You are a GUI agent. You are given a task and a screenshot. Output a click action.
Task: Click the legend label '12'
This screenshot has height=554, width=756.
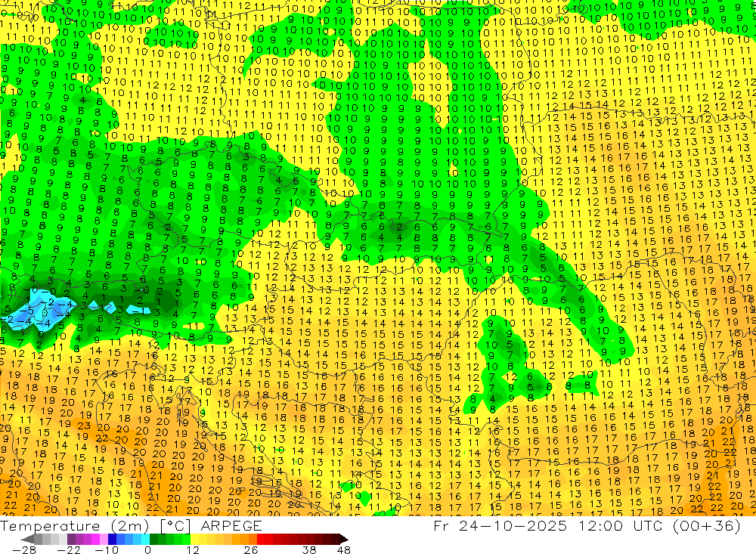tap(193, 549)
